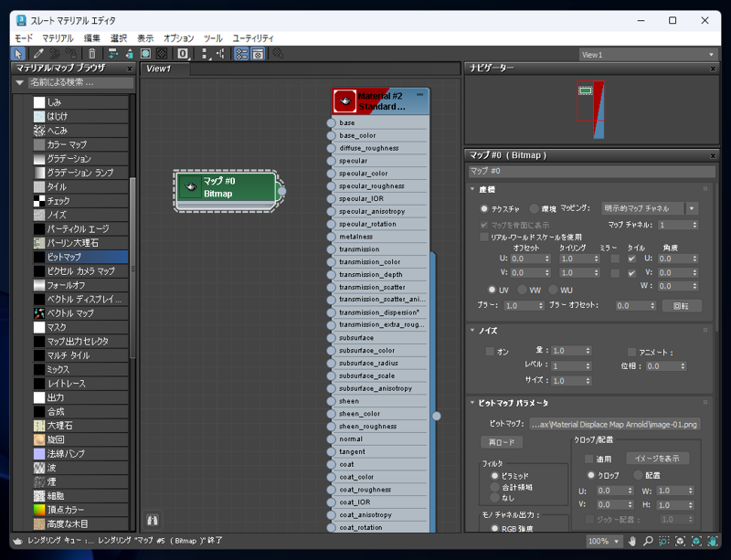Select the テクスチャ radio button

484,208
